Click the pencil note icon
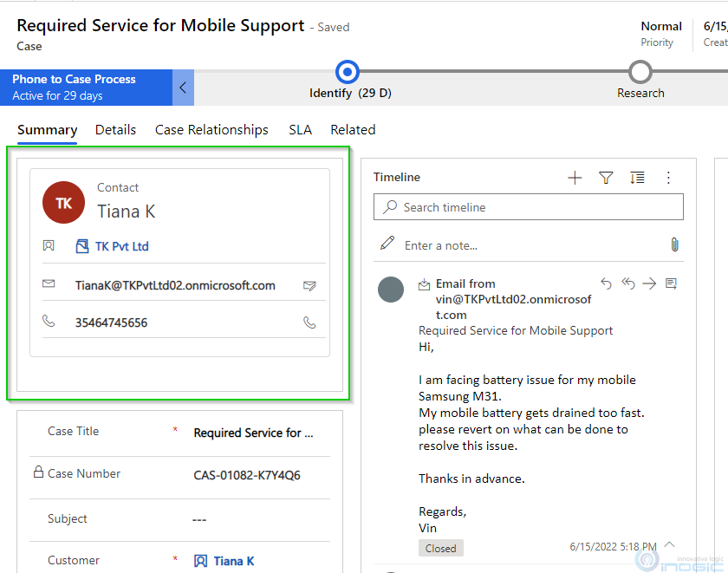The width and height of the screenshot is (728, 573). [x=387, y=243]
